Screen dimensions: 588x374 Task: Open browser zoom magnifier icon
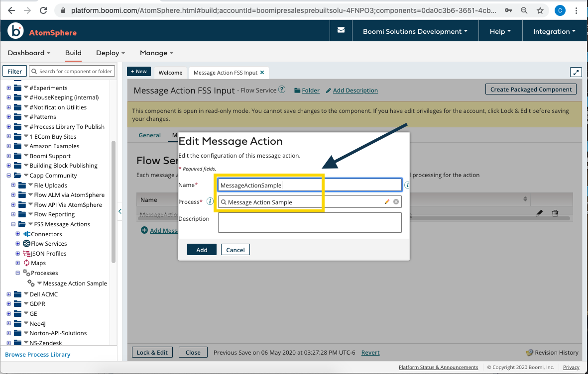click(524, 10)
